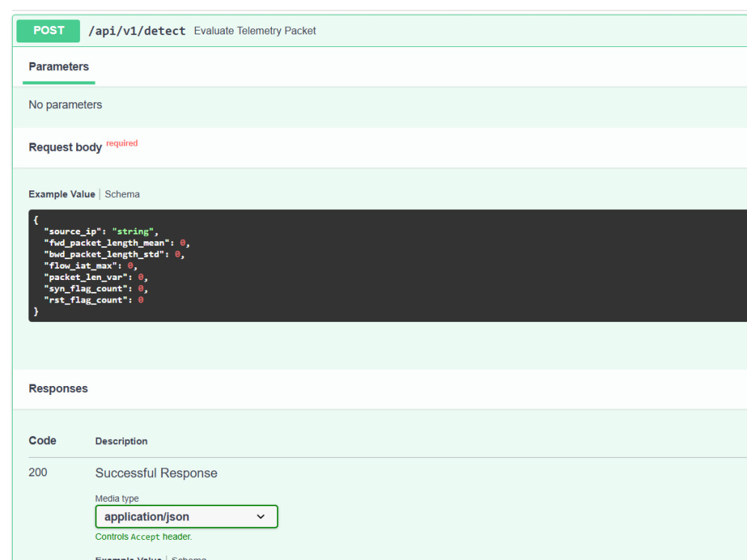Open the application/json media type dropdown

tap(186, 517)
